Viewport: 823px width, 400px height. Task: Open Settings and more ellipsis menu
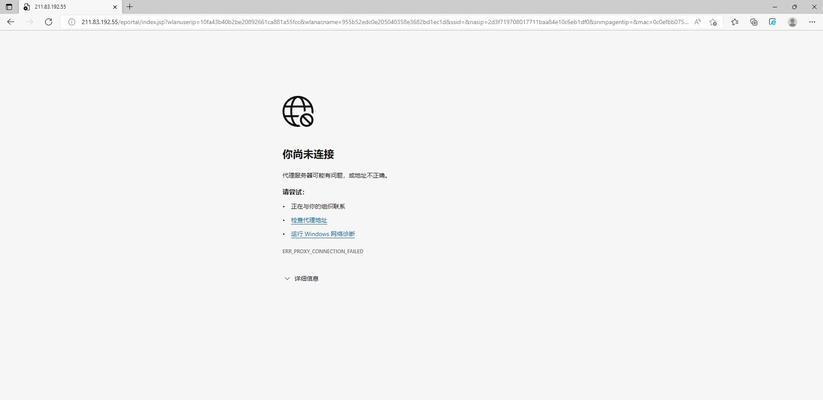point(811,22)
